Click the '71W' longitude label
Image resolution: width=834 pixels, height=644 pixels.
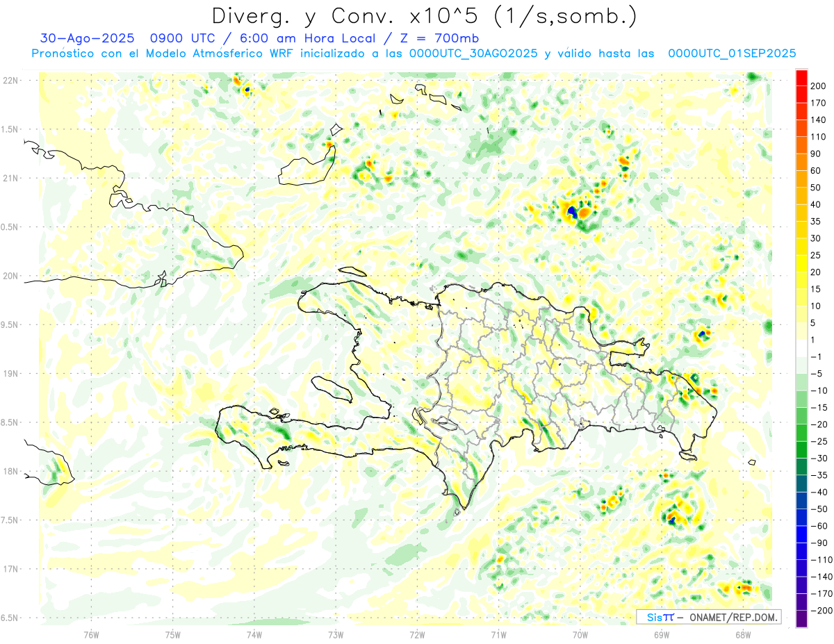(498, 634)
